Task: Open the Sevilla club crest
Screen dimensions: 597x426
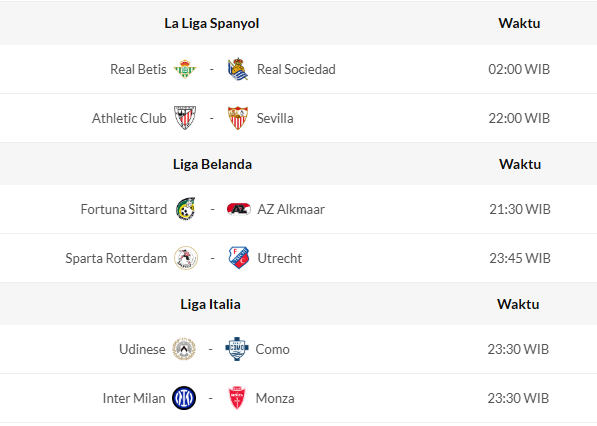Action: click(x=238, y=118)
